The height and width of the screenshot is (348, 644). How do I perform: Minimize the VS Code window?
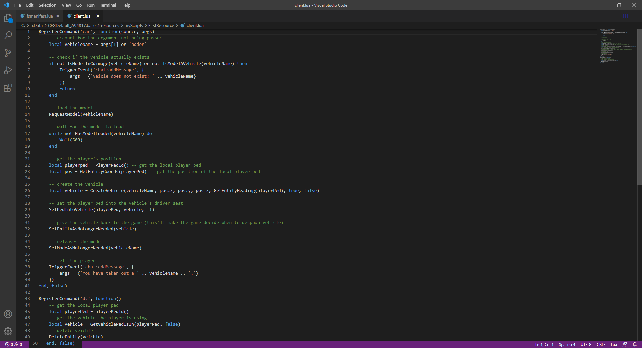click(604, 5)
